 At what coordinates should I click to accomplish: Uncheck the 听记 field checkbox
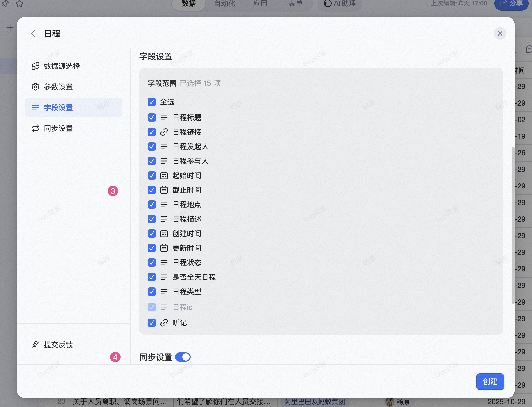point(152,323)
